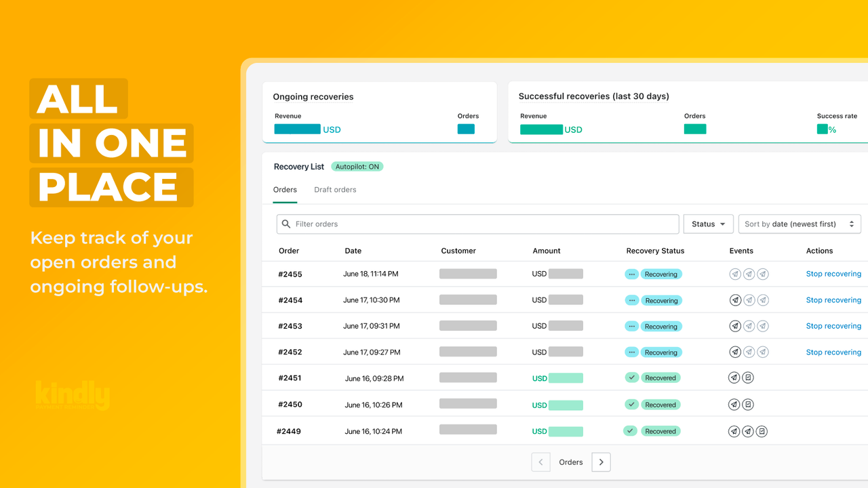Click the Filter orders search field
Viewport: 868px width, 488px height.
coord(477,224)
